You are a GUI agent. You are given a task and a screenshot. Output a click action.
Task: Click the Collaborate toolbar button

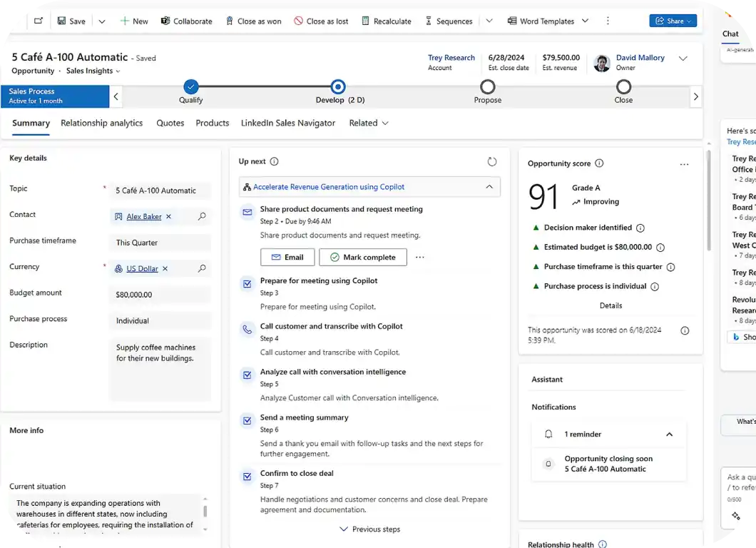click(x=187, y=21)
